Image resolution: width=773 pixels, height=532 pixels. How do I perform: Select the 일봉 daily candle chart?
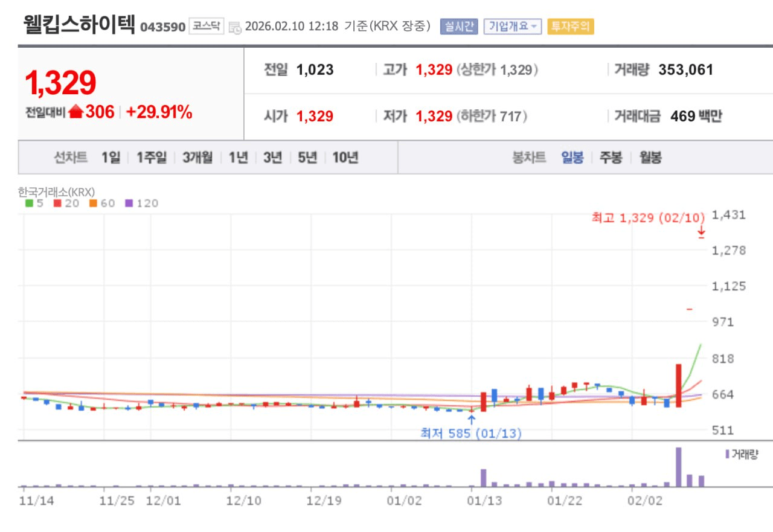pos(572,158)
